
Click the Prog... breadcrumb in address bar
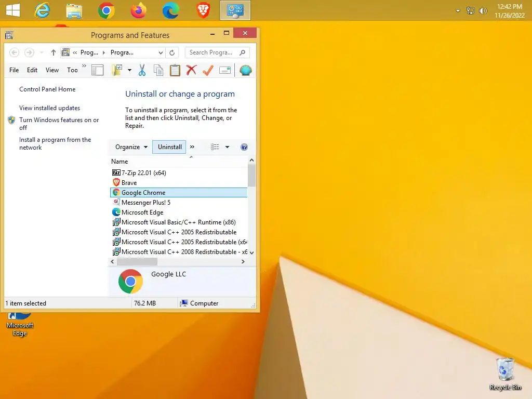(89, 52)
